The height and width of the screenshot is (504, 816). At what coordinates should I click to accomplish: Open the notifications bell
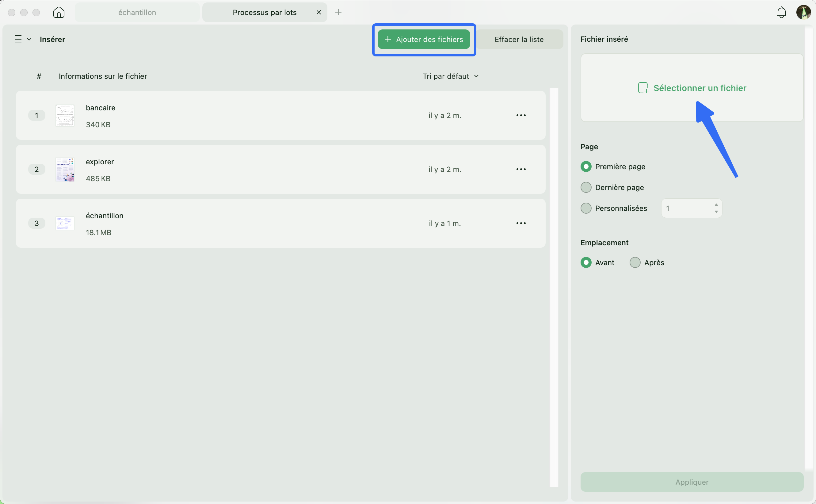(781, 12)
